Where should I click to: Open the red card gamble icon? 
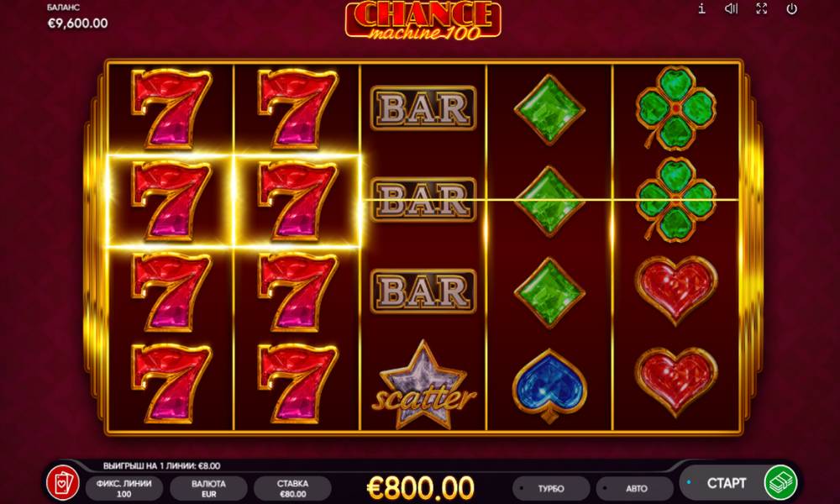click(63, 482)
